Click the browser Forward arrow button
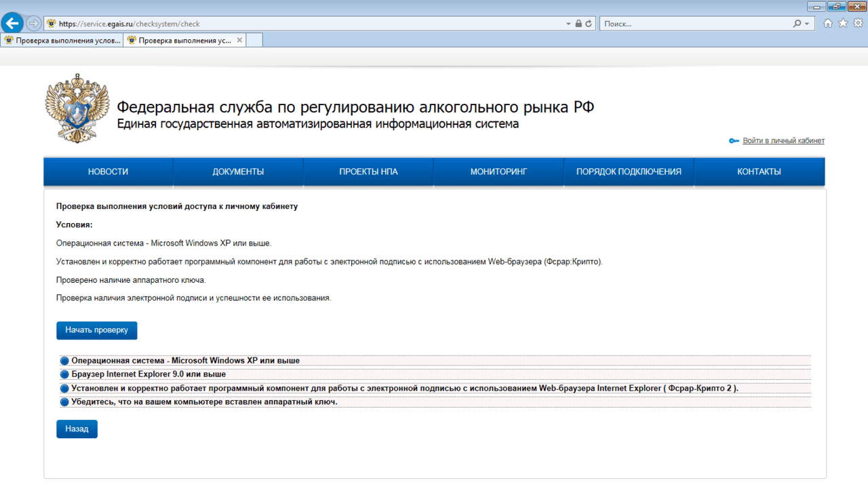The width and height of the screenshot is (868, 485). tap(33, 24)
